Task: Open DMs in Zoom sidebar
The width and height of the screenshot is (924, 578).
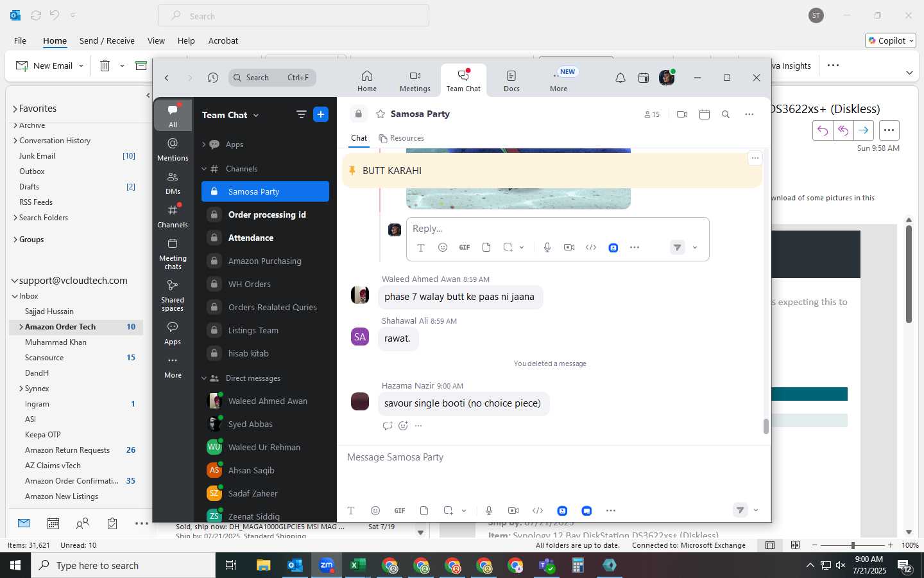Action: click(x=173, y=182)
